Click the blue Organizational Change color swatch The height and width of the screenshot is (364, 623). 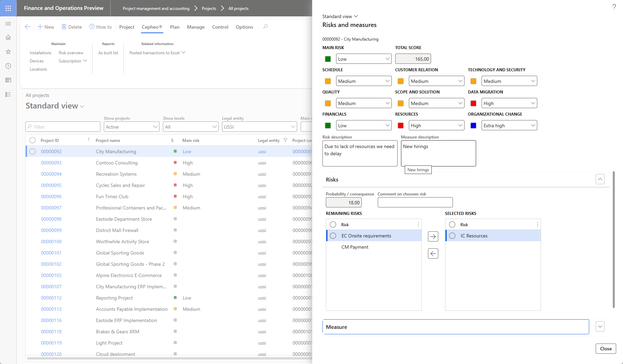coord(473,126)
